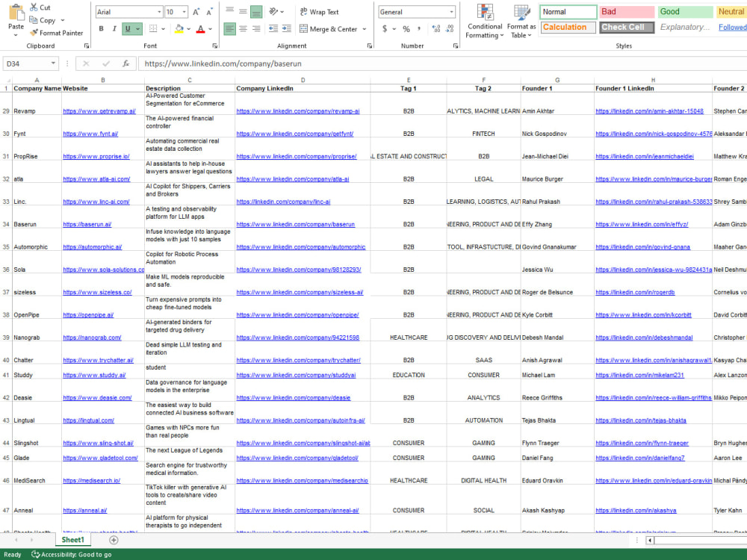Add a new sheet with plus icon
Image resolution: width=747 pixels, height=560 pixels.
point(114,540)
